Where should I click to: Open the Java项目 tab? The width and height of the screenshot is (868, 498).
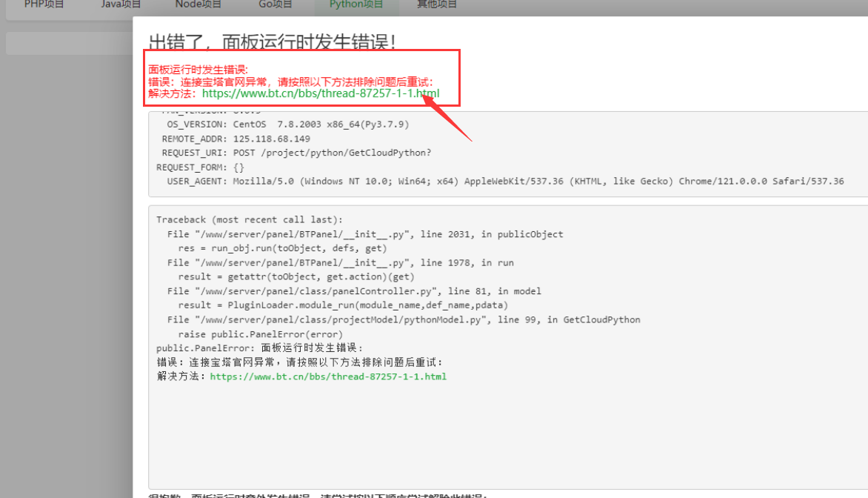tap(121, 4)
